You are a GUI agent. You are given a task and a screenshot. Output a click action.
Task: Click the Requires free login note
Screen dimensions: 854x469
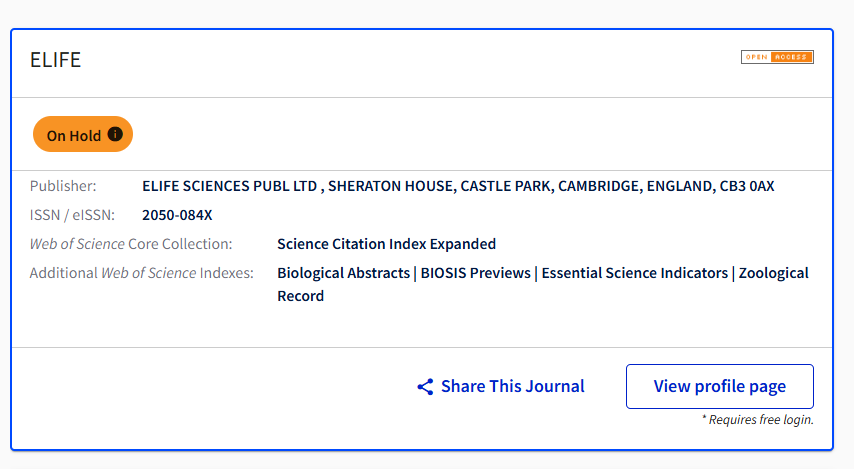(757, 419)
